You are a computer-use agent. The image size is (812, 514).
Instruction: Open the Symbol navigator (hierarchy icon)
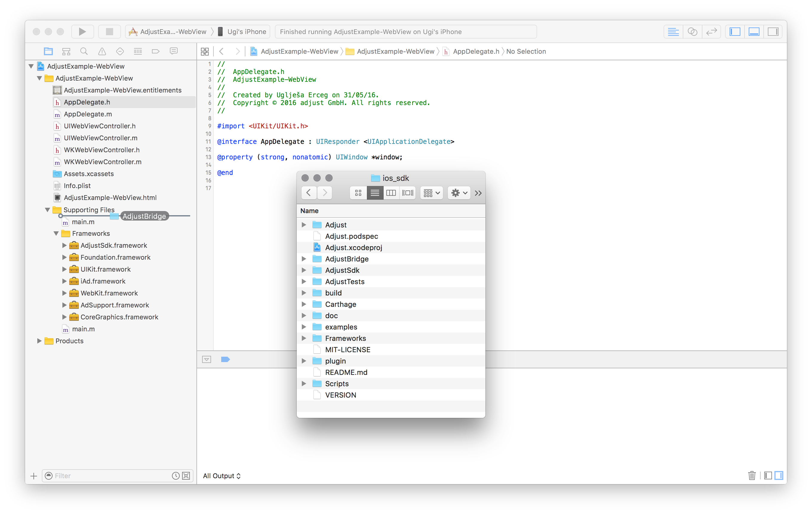tap(66, 51)
